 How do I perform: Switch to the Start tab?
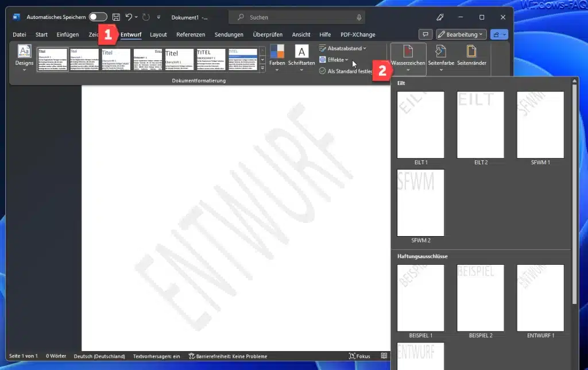point(41,34)
